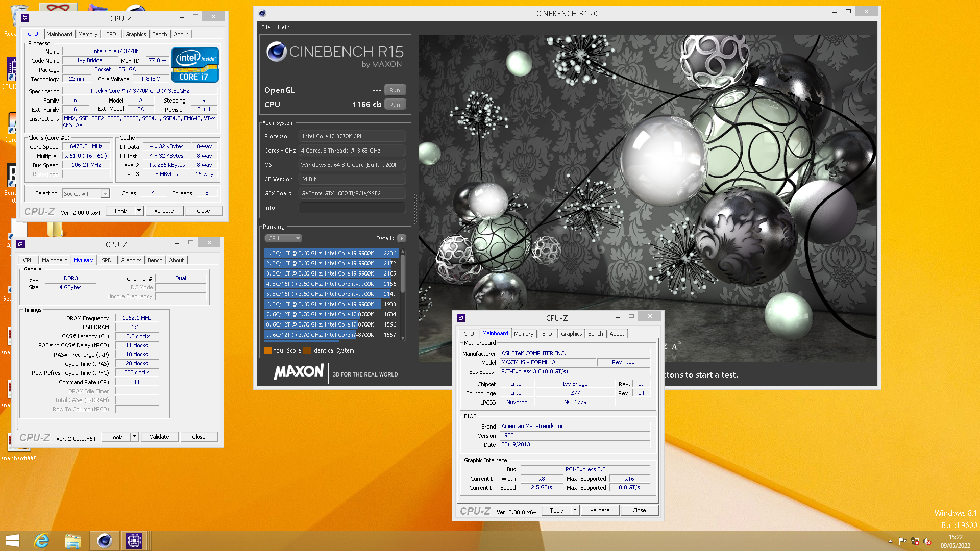
Task: Run the CPU benchmark
Action: (x=395, y=105)
